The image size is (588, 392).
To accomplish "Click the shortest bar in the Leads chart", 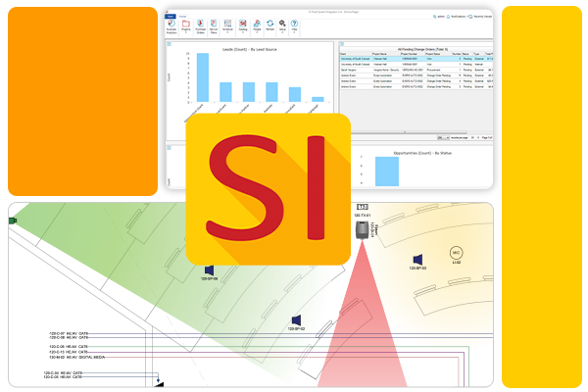I will click(x=318, y=99).
